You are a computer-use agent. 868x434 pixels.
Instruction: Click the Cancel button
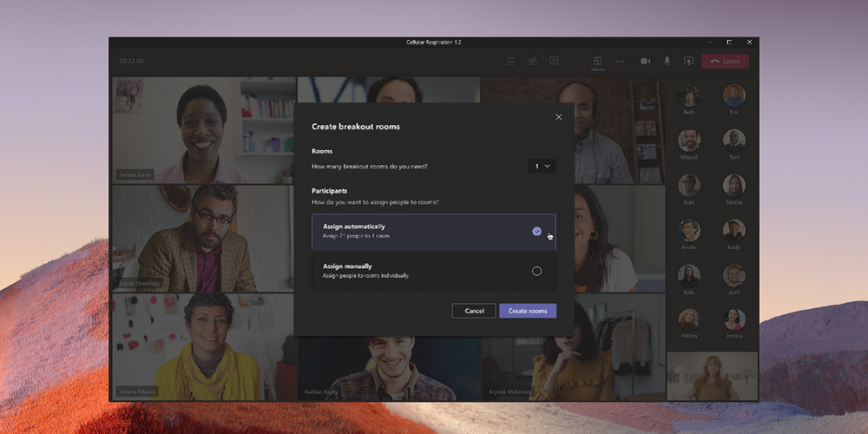(474, 311)
